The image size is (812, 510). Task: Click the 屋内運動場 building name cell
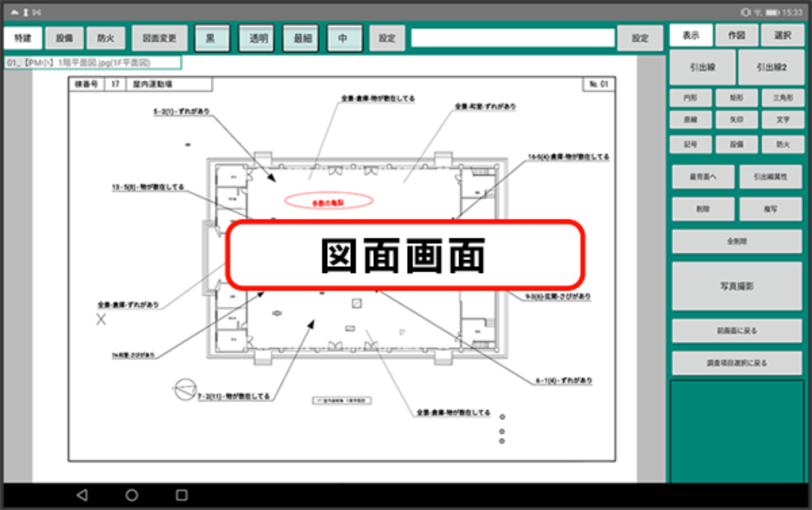(169, 84)
